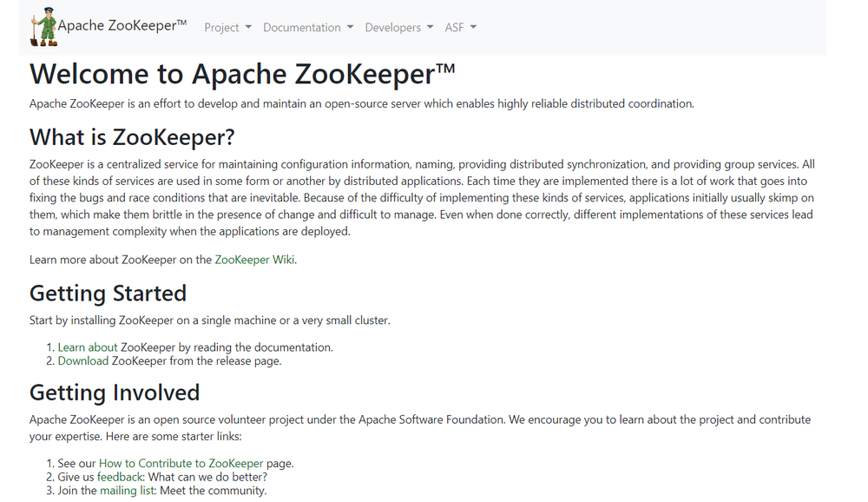Image resolution: width=868 pixels, height=502 pixels.
Task: Click the Getting Started heading
Action: pos(108,293)
